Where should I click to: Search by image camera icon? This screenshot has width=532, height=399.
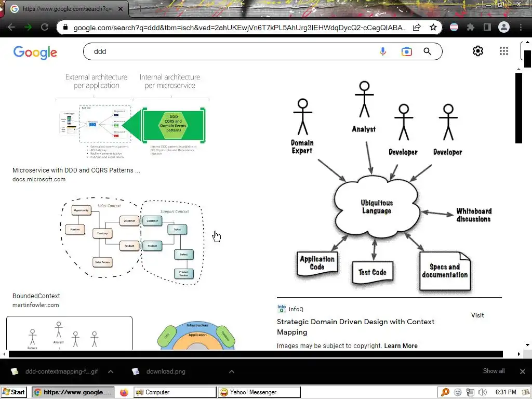(406, 51)
